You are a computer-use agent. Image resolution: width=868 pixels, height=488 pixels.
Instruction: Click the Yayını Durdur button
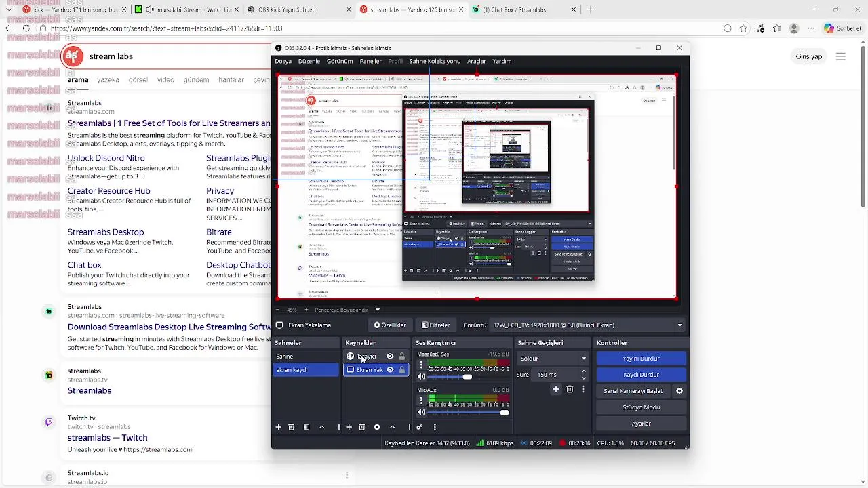pos(641,359)
